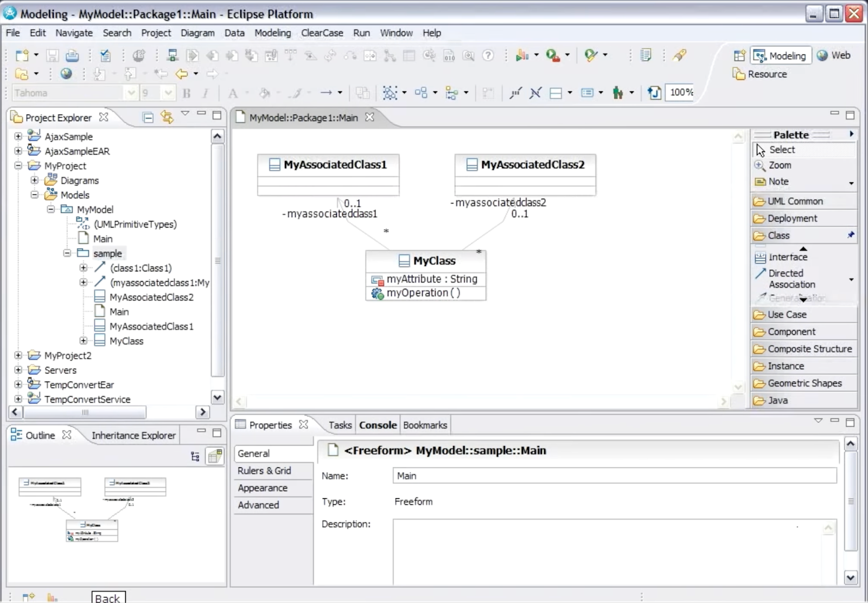Switch to the Modeling perspective button

tap(781, 56)
